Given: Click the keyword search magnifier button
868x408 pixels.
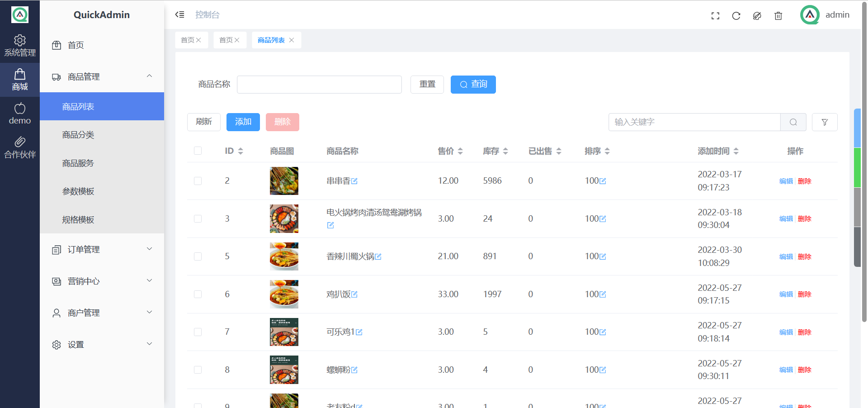Looking at the screenshot, I should click(x=793, y=122).
